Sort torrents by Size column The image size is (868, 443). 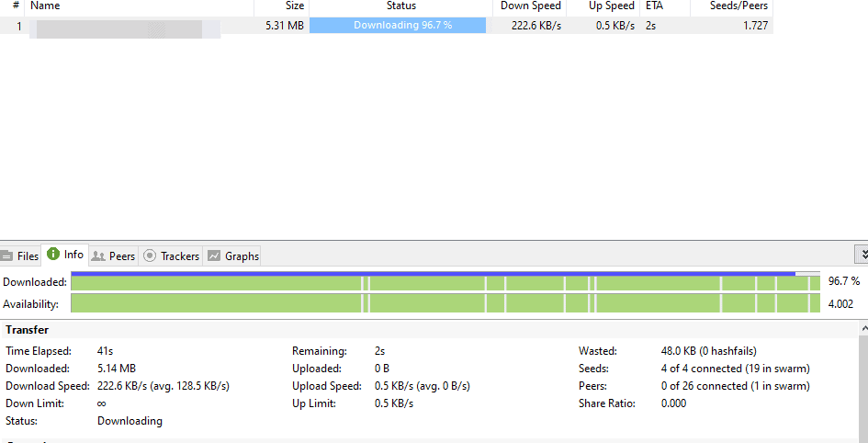[x=281, y=6]
